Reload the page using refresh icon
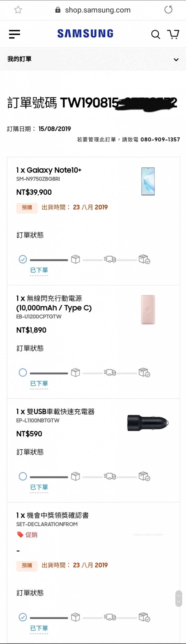 click(168, 10)
